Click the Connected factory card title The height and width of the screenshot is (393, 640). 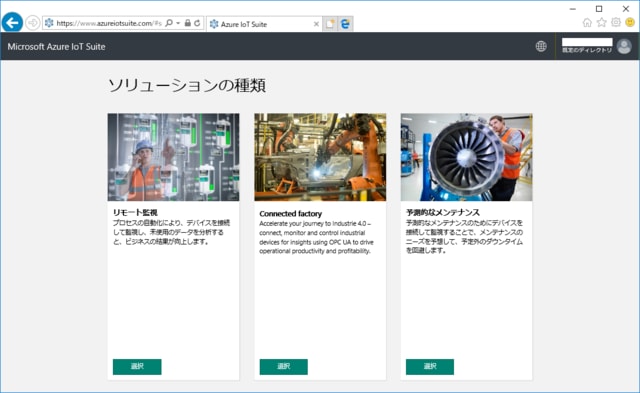[291, 213]
